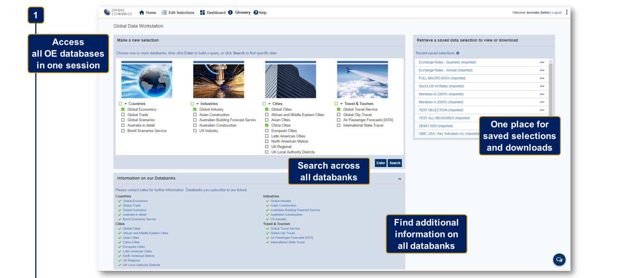The image size is (644, 278).
Task: Open TEST ALL MEASURES saved selection
Action: pyautogui.click(x=444, y=118)
